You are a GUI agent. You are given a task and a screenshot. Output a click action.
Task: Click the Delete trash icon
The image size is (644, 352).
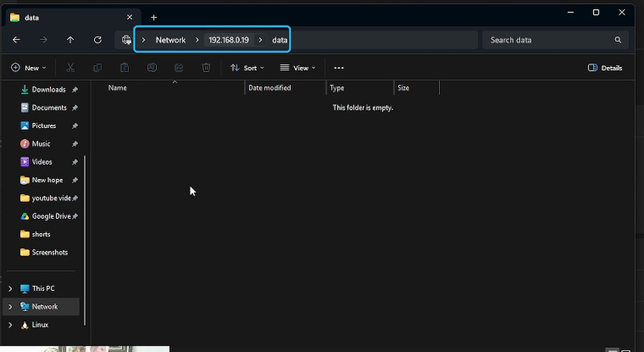(206, 68)
